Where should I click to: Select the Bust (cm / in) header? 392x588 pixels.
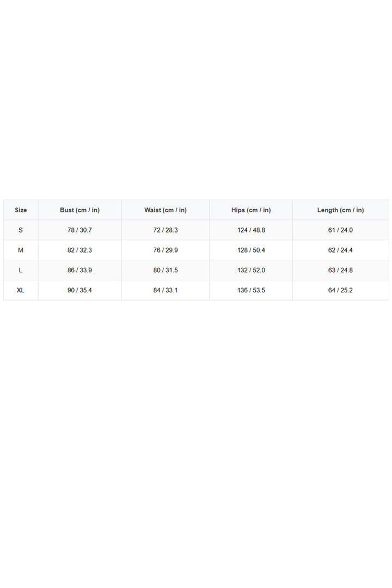(x=80, y=210)
